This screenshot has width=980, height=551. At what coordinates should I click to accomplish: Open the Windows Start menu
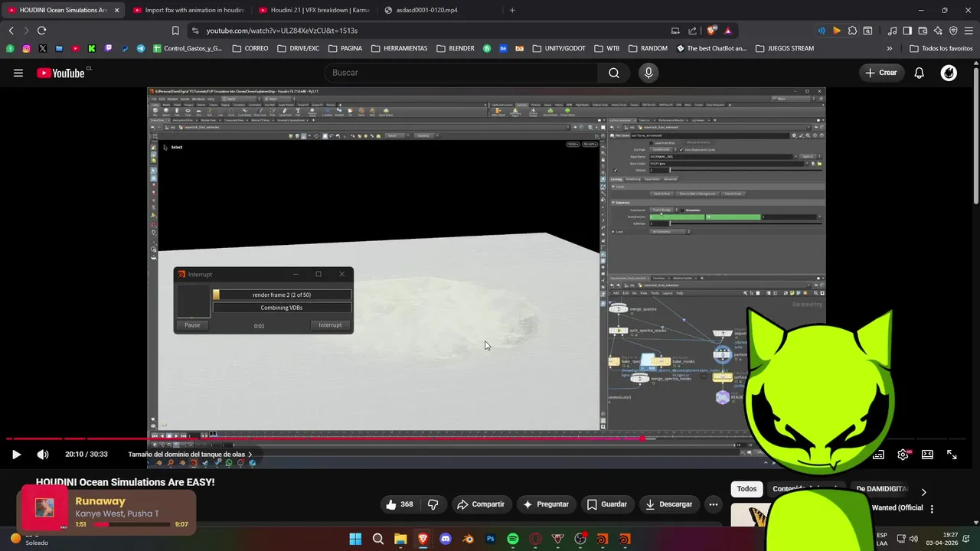click(355, 539)
